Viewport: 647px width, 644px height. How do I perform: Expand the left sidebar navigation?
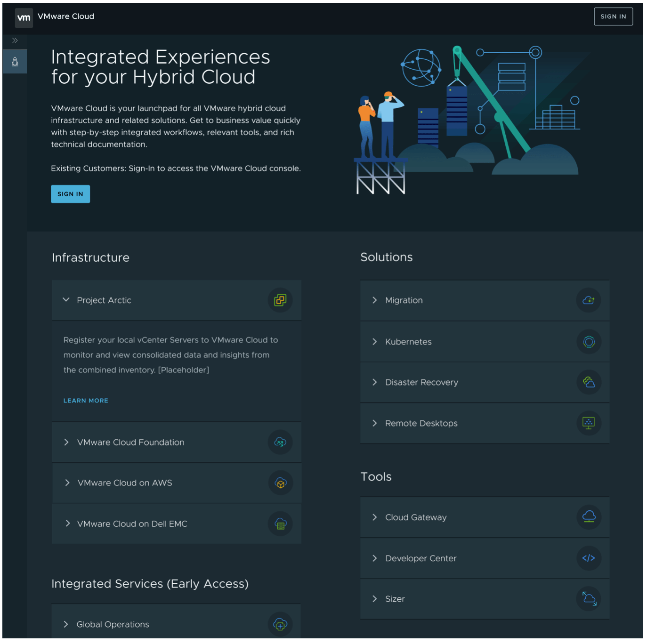point(15,41)
